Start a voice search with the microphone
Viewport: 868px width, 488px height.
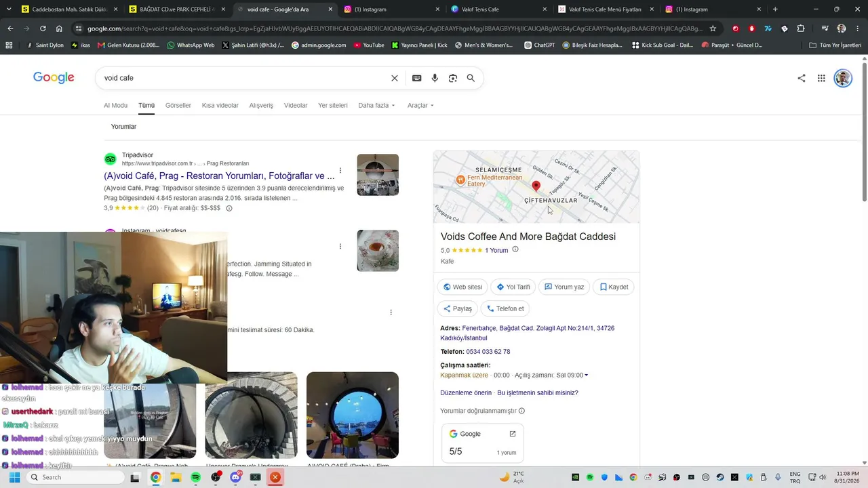coord(435,78)
